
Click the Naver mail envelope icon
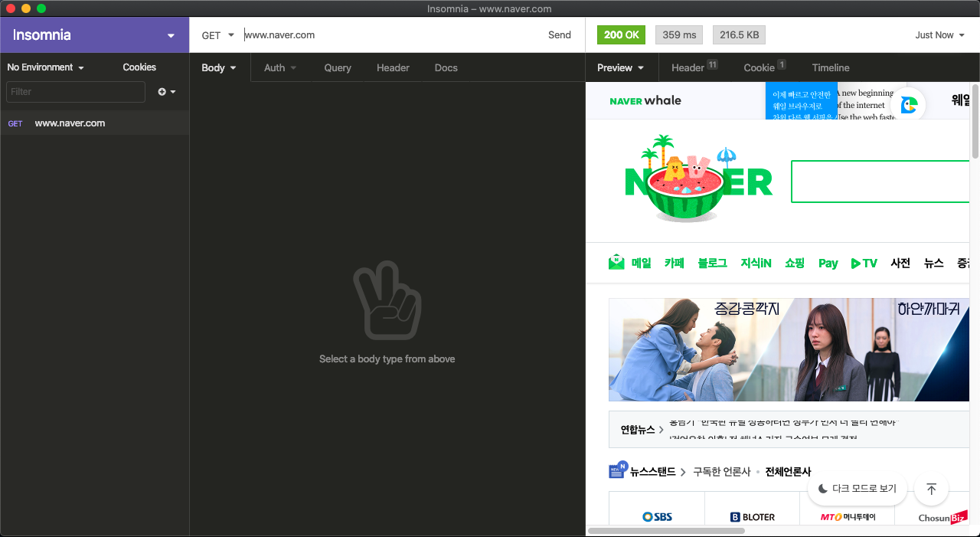(x=616, y=262)
